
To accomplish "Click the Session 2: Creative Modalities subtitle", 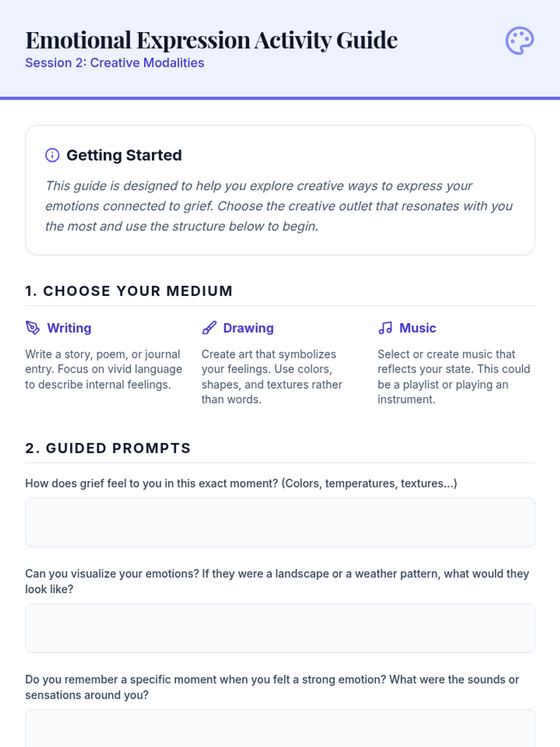I will click(x=115, y=63).
